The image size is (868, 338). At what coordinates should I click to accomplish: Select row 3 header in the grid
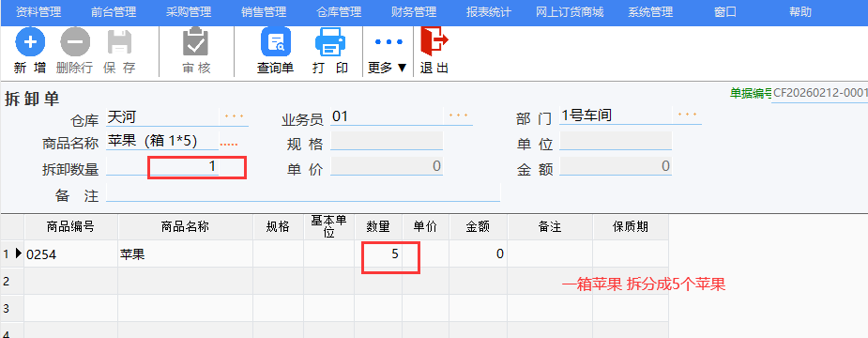[11, 308]
